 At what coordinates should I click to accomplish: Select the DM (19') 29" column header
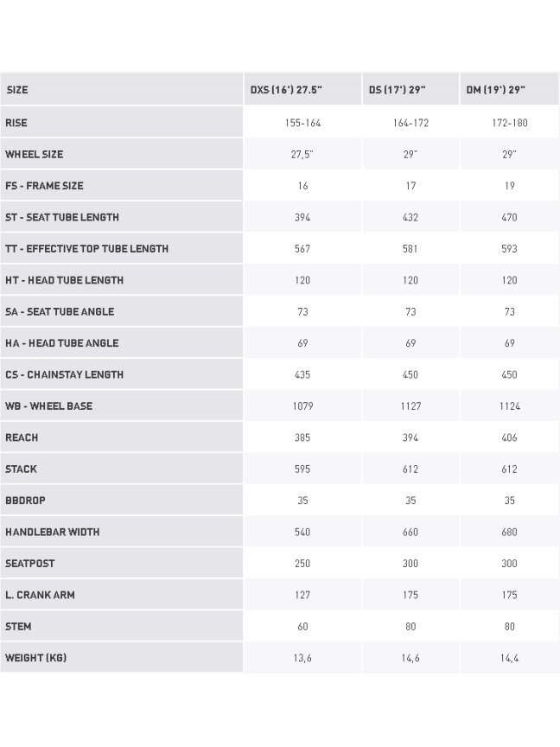coord(496,90)
